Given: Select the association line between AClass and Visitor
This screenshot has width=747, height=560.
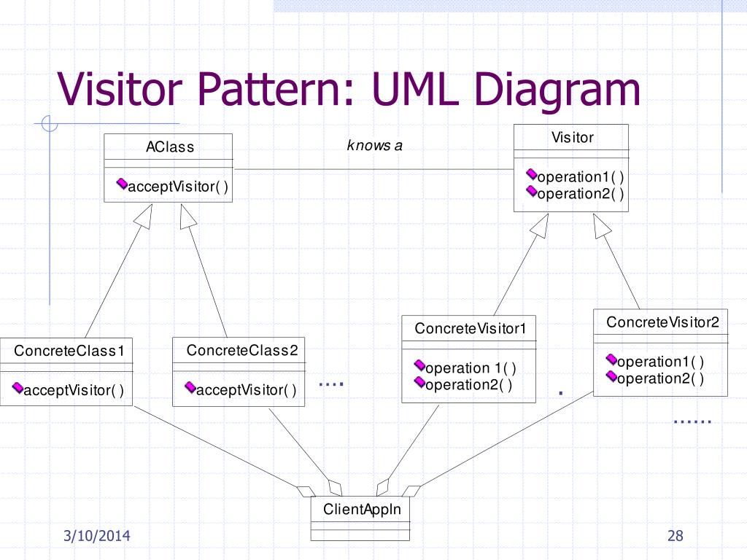Looking at the screenshot, I should pyautogui.click(x=374, y=169).
